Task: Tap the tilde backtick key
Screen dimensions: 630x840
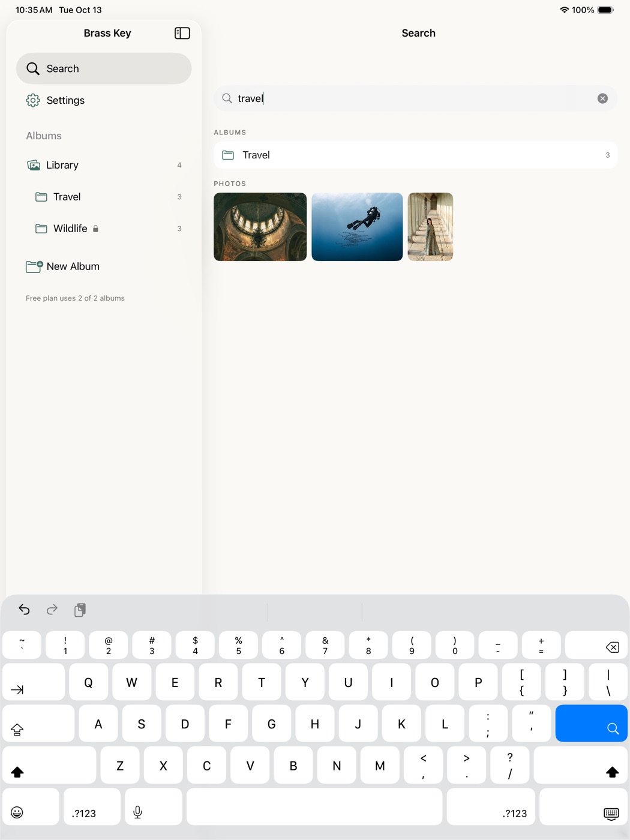Action: [22, 646]
